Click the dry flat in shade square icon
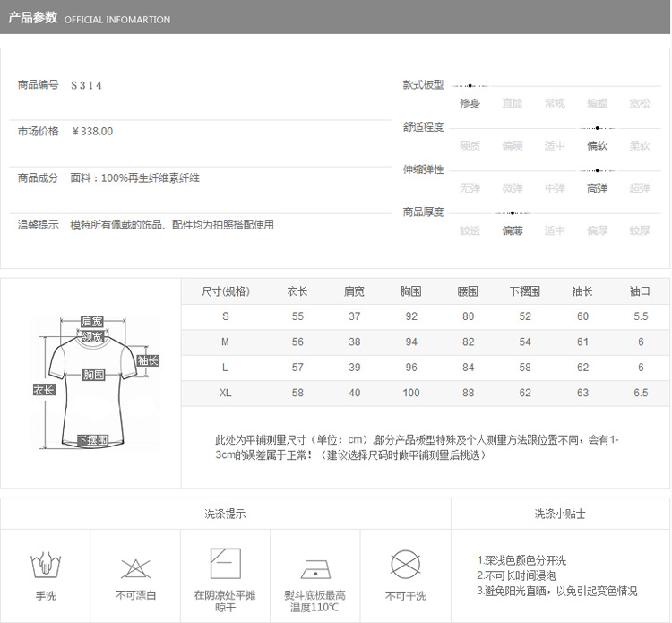The height and width of the screenshot is (623, 672). tap(225, 564)
